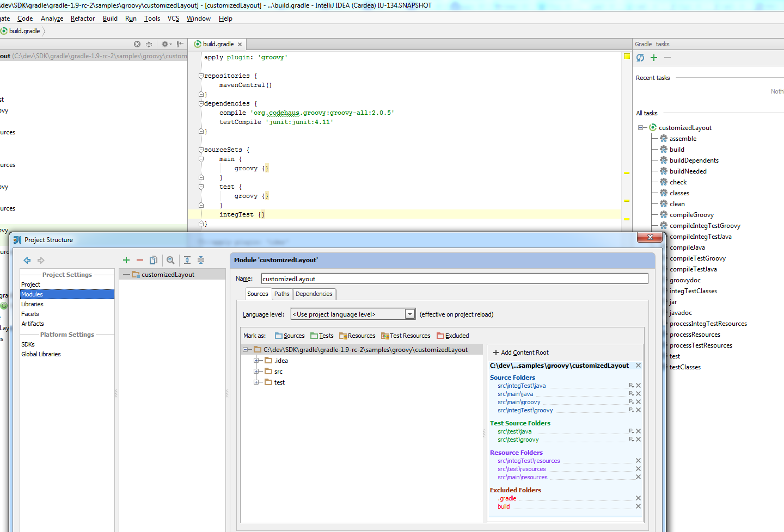Open the Language level dropdown
Viewport: 784px width, 532px height.
(410, 314)
